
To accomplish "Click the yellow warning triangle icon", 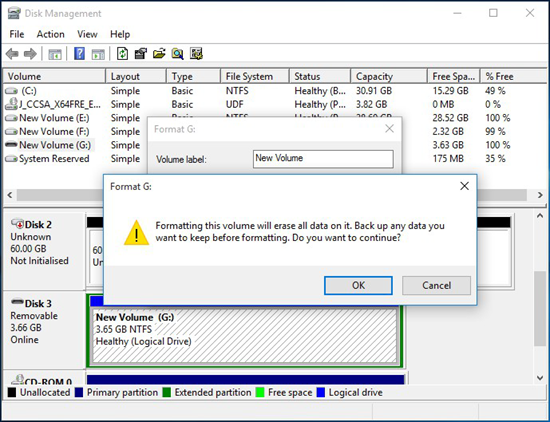I will [x=136, y=232].
